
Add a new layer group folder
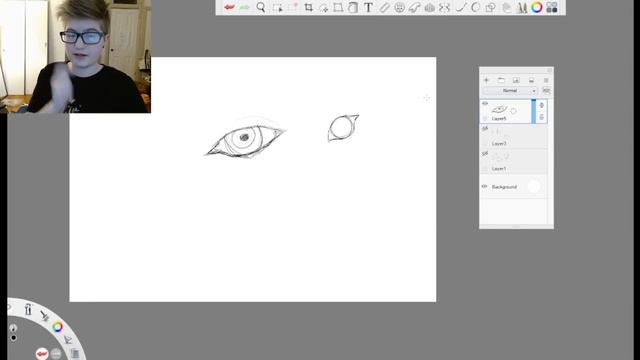click(x=501, y=80)
